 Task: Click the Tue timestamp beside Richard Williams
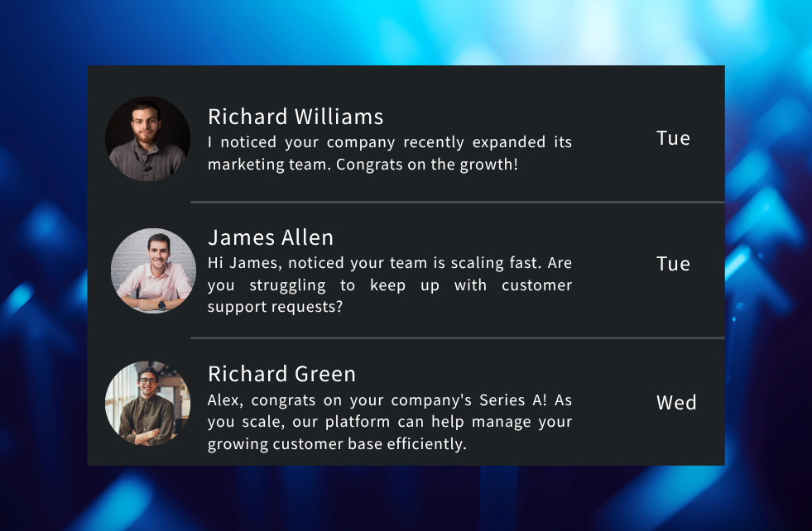[x=673, y=137]
